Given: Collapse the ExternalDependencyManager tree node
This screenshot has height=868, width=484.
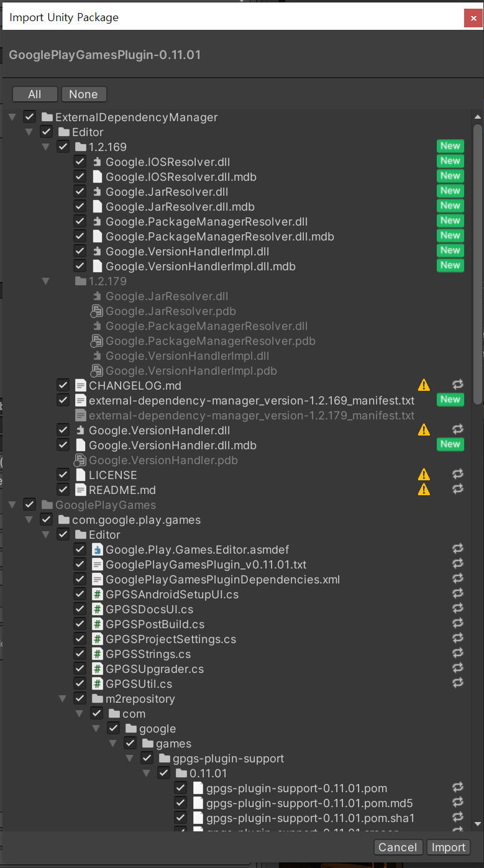Looking at the screenshot, I should click(12, 117).
